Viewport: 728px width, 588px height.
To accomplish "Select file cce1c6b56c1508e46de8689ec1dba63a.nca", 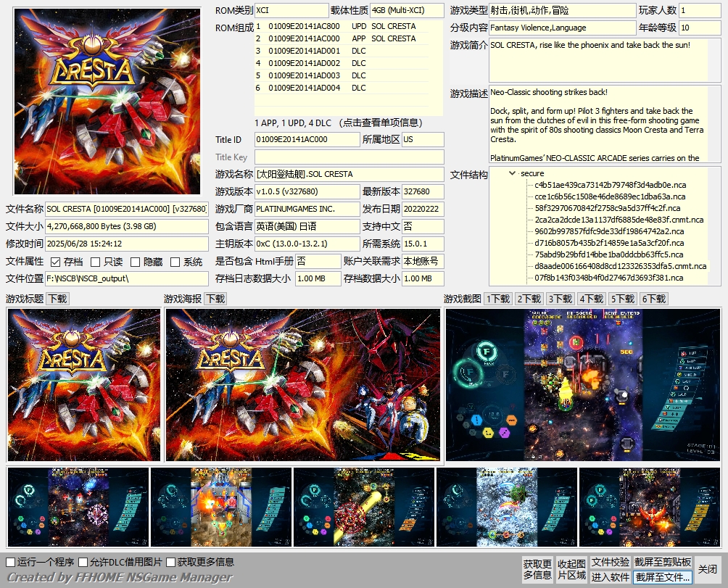I will point(610,196).
